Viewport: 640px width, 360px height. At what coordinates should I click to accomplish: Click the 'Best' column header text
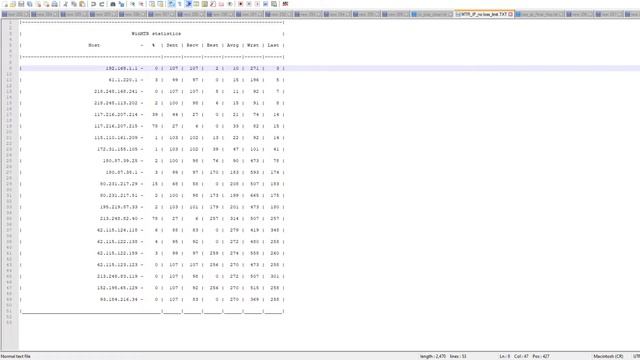[x=212, y=45]
